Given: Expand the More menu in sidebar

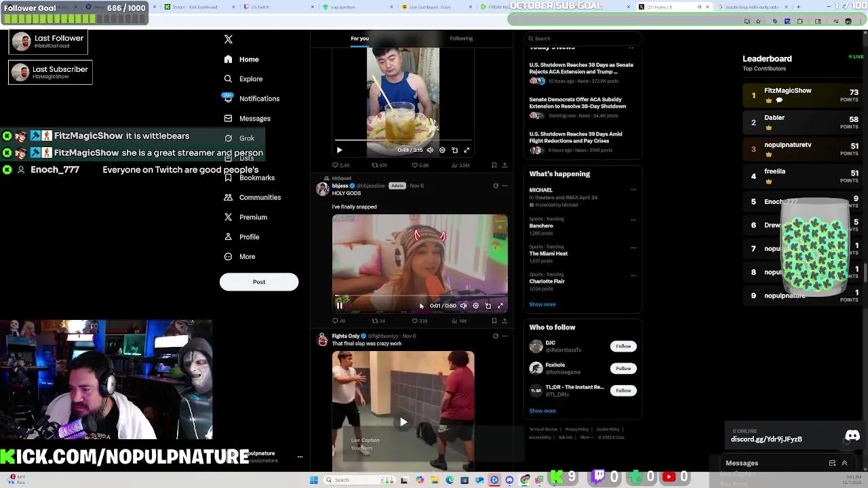Looking at the screenshot, I should [x=239, y=257].
